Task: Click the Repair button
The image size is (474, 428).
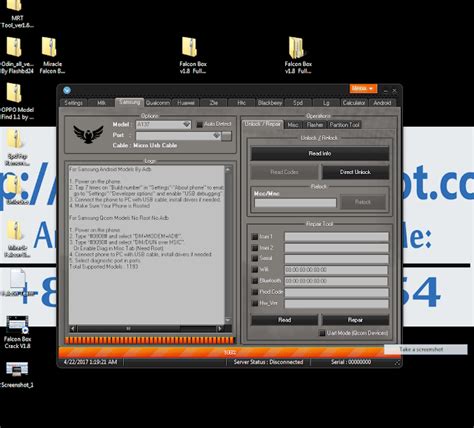Action: (355, 320)
